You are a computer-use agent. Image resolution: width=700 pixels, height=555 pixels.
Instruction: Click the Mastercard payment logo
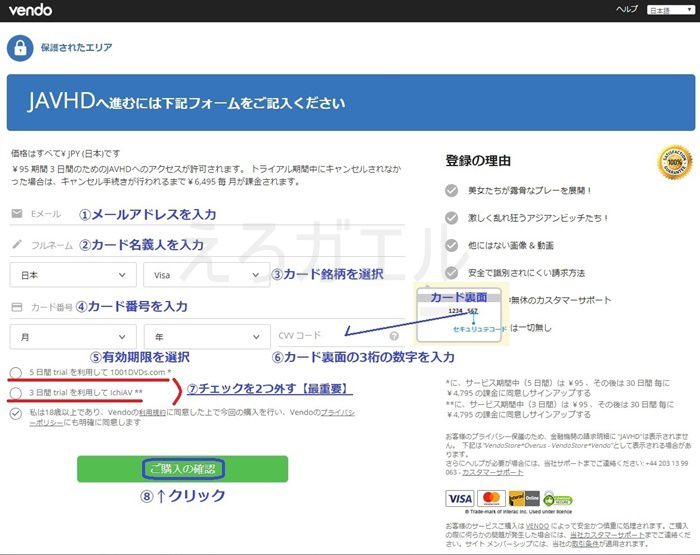click(x=492, y=498)
